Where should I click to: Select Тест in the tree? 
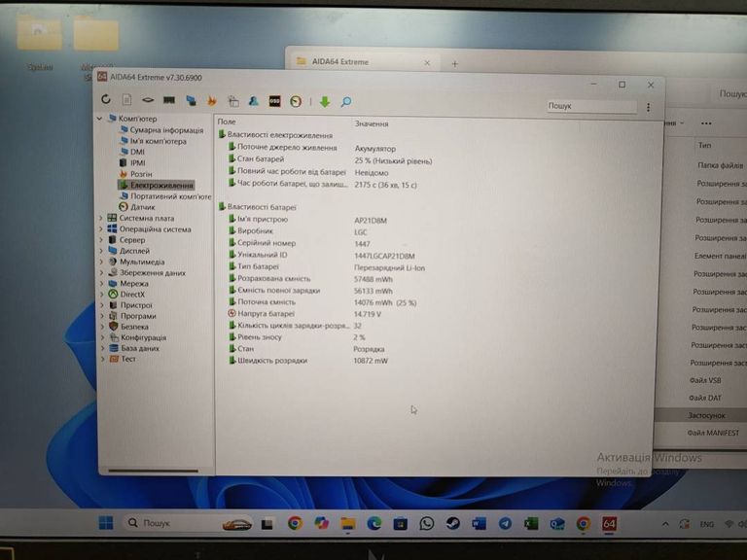[x=123, y=359]
